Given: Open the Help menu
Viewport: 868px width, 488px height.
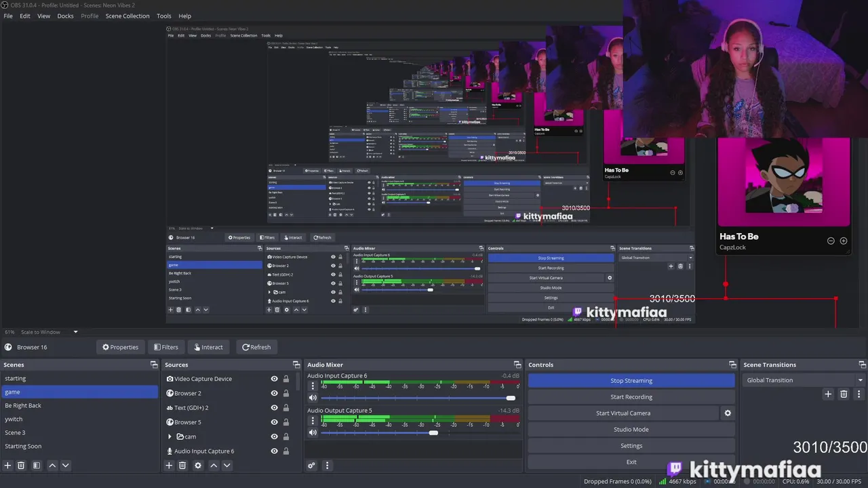Looking at the screenshot, I should pyautogui.click(x=184, y=16).
